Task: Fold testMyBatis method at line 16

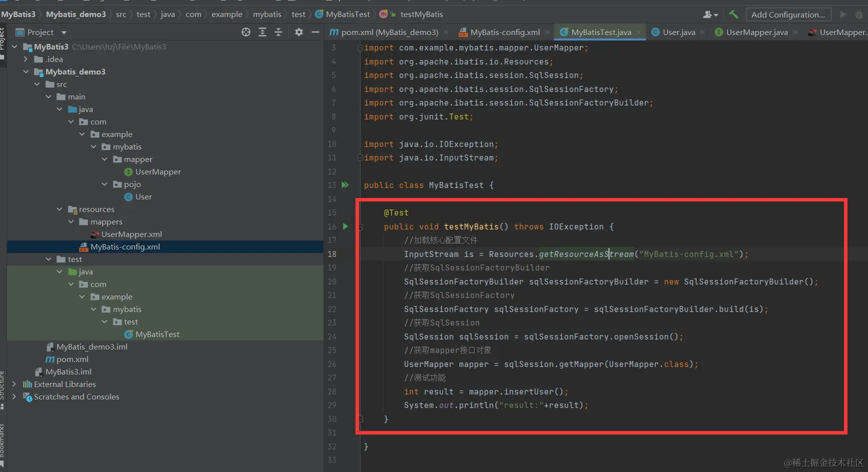Action: coord(360,227)
